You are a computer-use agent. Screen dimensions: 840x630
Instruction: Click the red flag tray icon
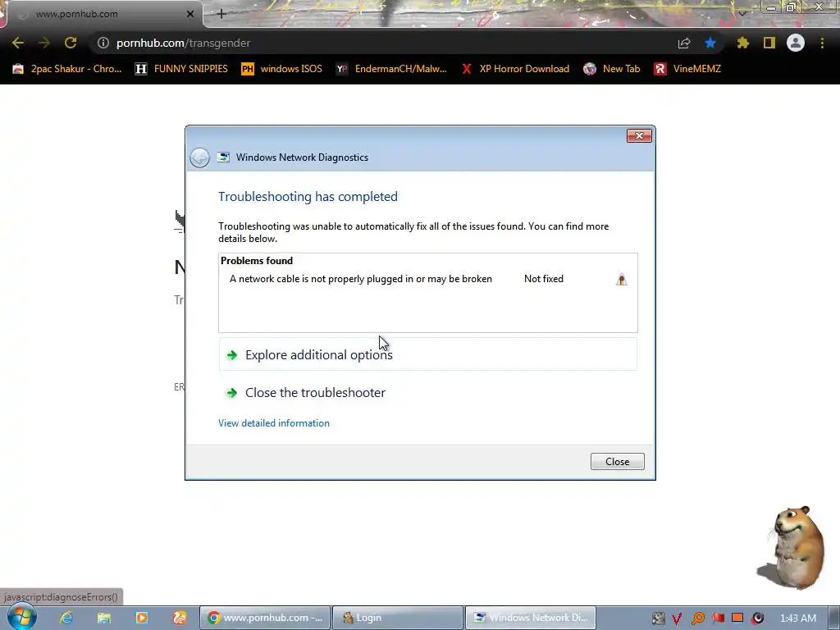[x=718, y=619]
